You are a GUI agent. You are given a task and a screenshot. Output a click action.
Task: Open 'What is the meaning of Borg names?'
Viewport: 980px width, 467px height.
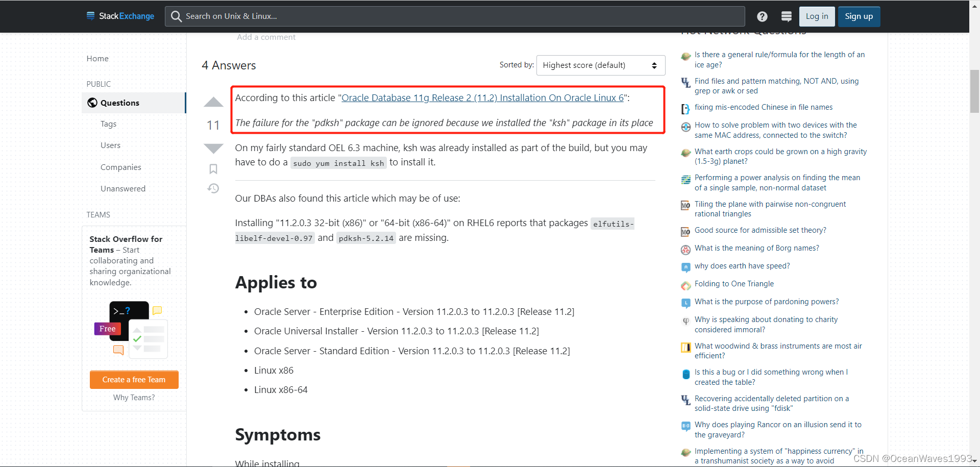756,248
